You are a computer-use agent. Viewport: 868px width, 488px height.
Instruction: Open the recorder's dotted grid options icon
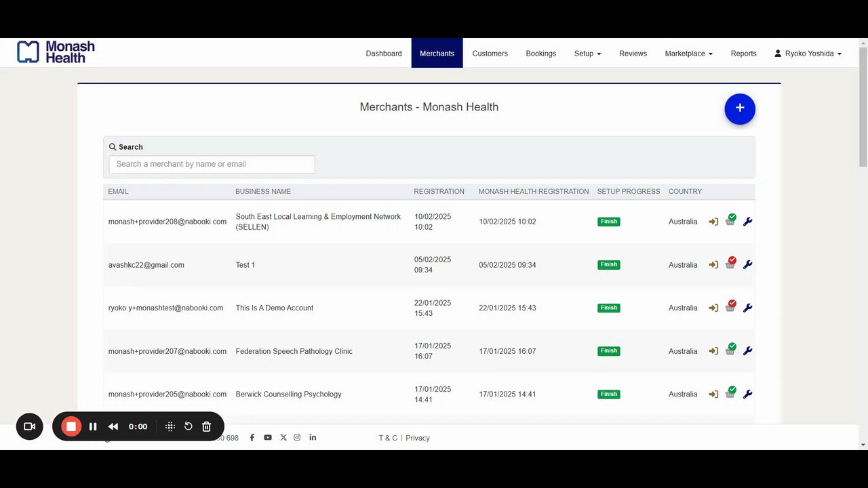tap(170, 426)
